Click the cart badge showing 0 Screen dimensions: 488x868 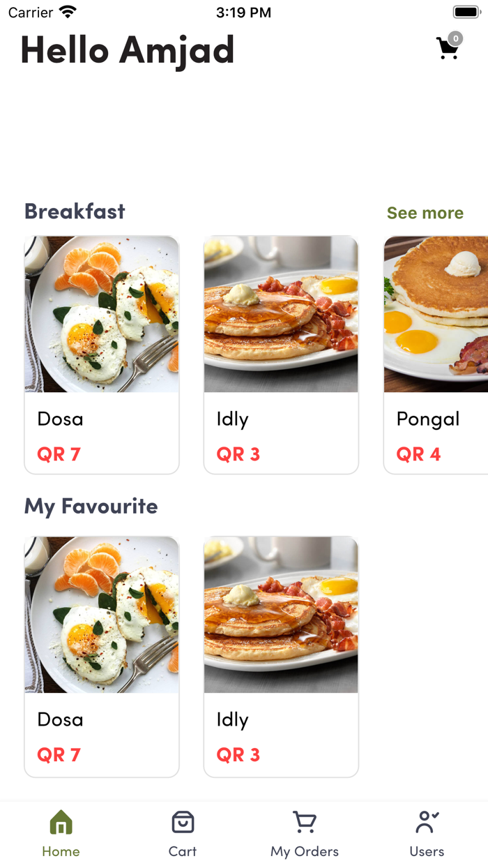[x=455, y=38]
